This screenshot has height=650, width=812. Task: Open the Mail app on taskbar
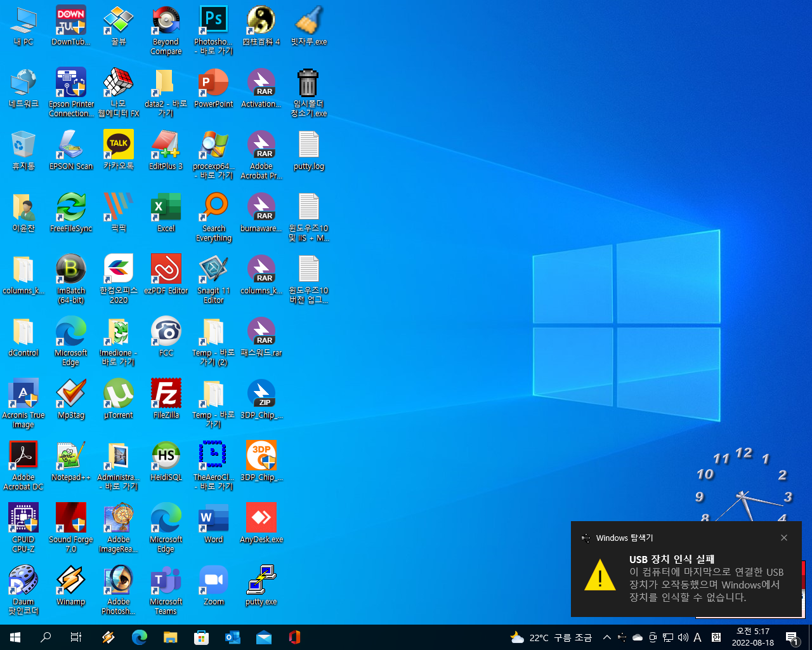263,637
